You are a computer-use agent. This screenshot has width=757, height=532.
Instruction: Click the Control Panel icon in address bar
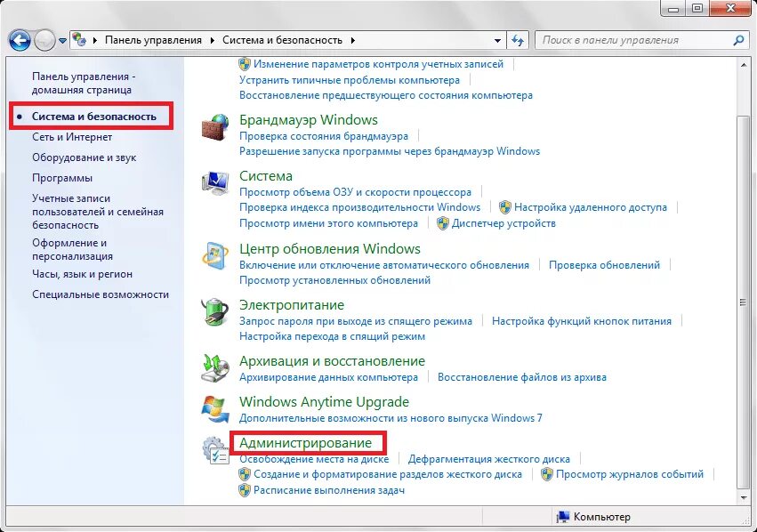(80, 40)
